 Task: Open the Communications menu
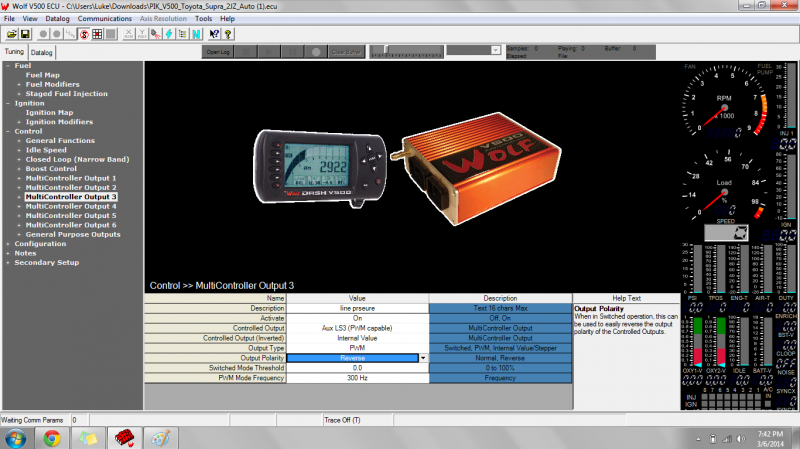[x=105, y=18]
